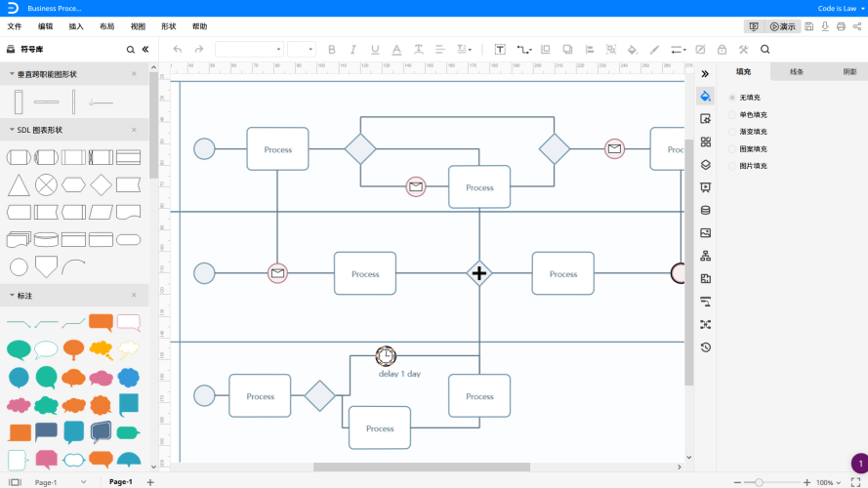Select the 单色填充 radio option
Screen dimensions: 868x488
point(732,114)
